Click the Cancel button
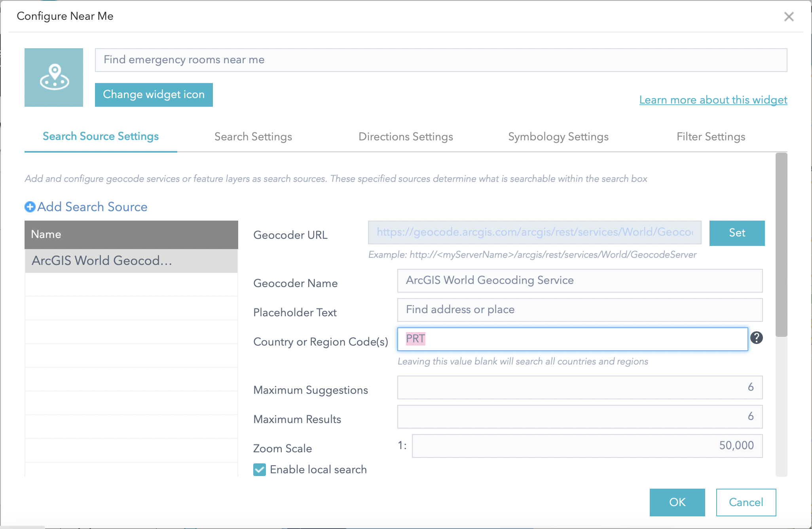 pyautogui.click(x=746, y=502)
